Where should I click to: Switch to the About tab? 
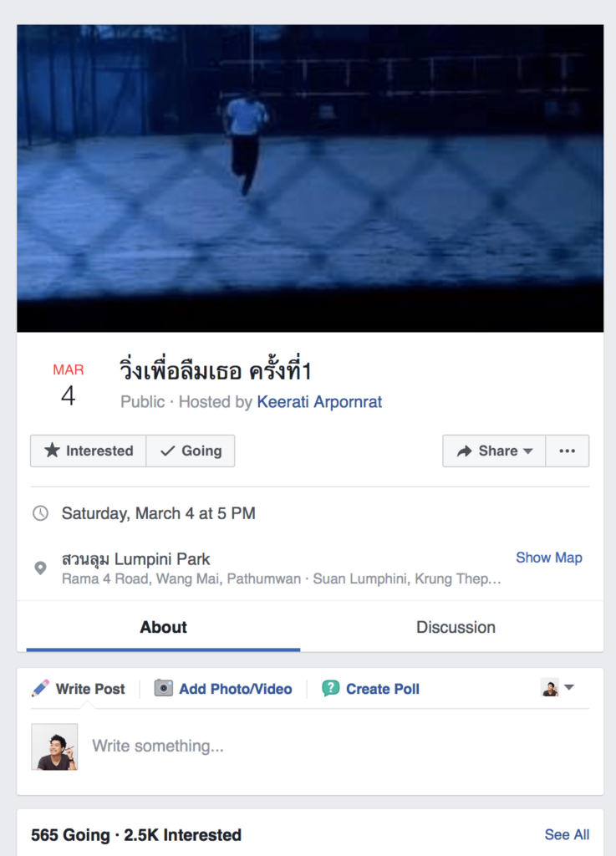[x=163, y=628]
